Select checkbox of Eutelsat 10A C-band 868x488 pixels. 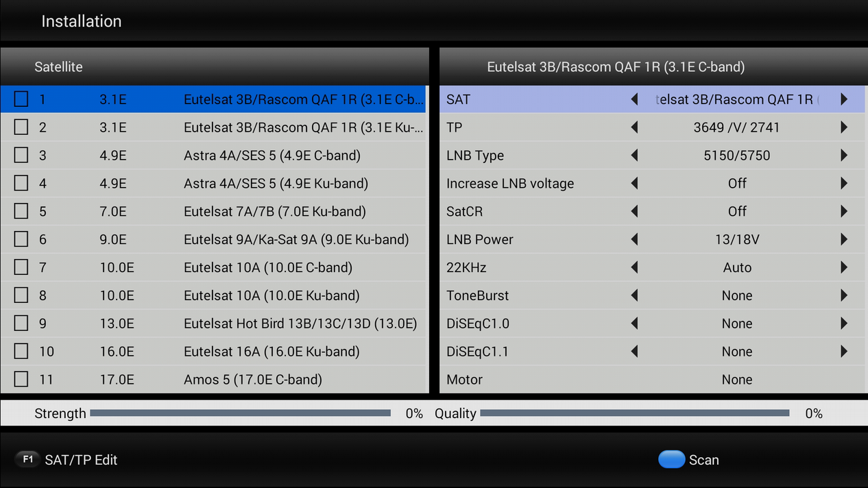[21, 267]
